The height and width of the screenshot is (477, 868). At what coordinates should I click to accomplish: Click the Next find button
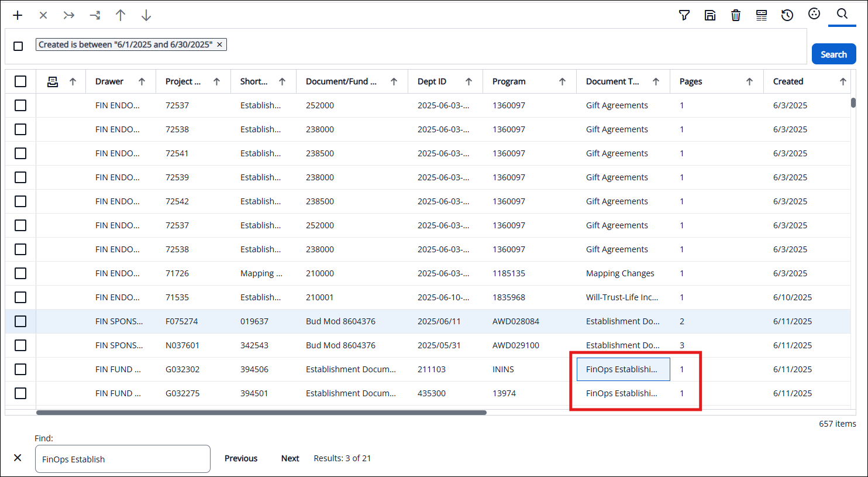[290, 458]
